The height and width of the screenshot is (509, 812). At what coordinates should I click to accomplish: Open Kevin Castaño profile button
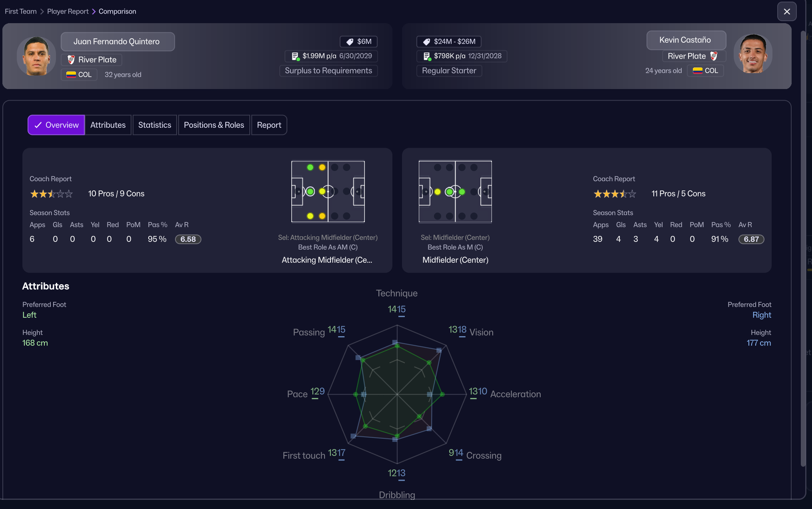(x=686, y=40)
